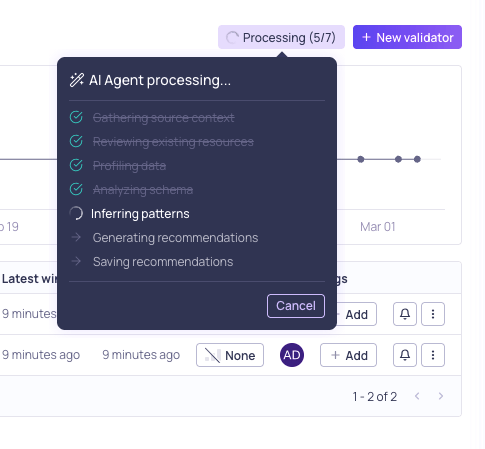Click the 1 - 2 of 2 pagination text
Viewport: 485px width, 449px height.
click(375, 396)
